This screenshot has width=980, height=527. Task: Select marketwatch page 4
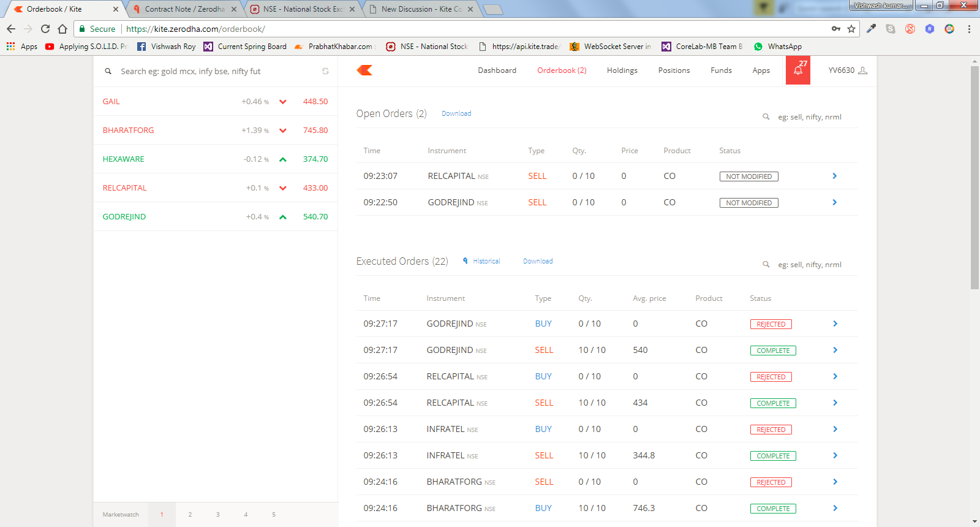pyautogui.click(x=246, y=515)
